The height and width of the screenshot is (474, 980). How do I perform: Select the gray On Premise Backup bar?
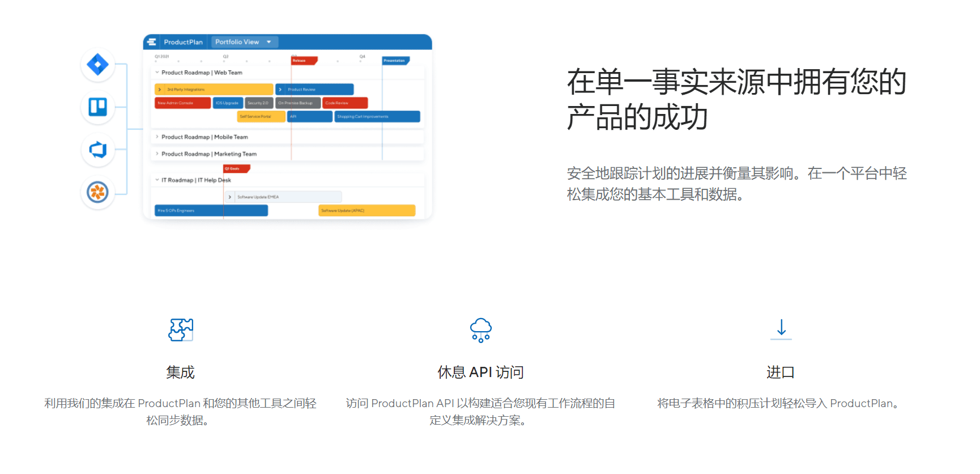pyautogui.click(x=298, y=103)
